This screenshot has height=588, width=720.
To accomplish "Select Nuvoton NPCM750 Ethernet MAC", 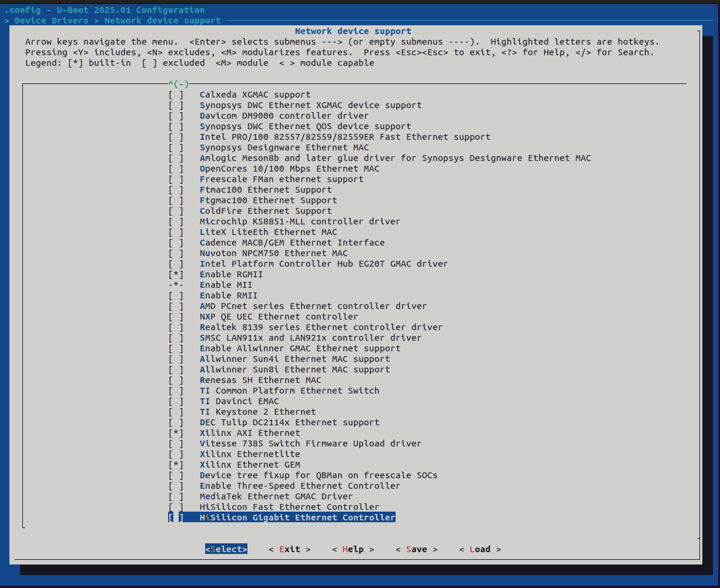I will point(274,253).
